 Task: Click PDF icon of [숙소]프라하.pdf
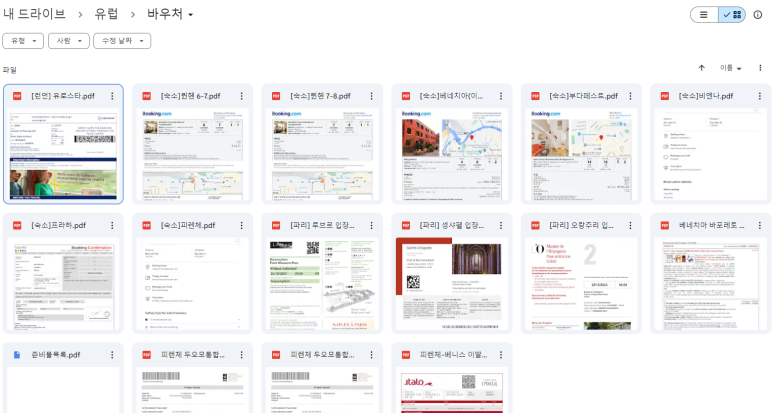click(x=17, y=225)
